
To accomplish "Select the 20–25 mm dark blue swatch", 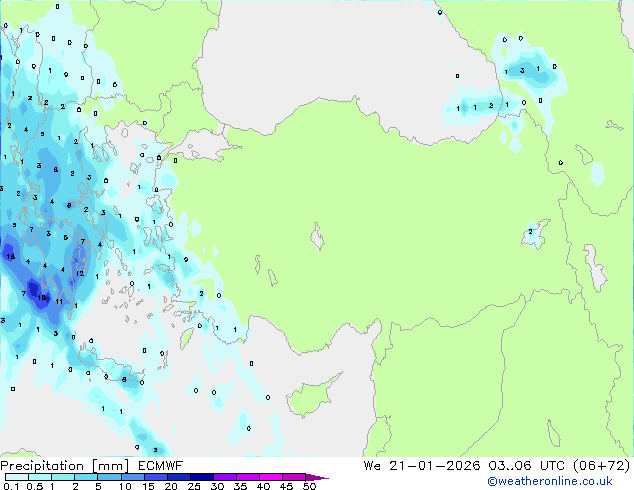I will [178, 477].
